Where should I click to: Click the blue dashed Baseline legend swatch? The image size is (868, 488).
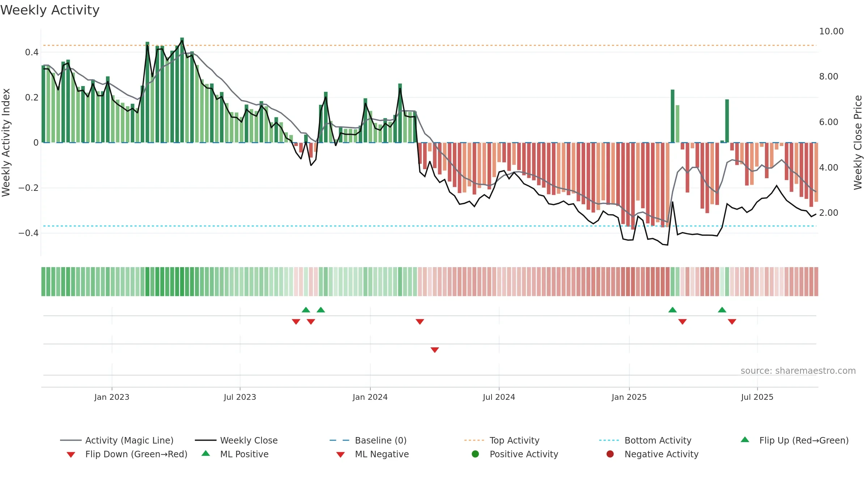(x=339, y=440)
